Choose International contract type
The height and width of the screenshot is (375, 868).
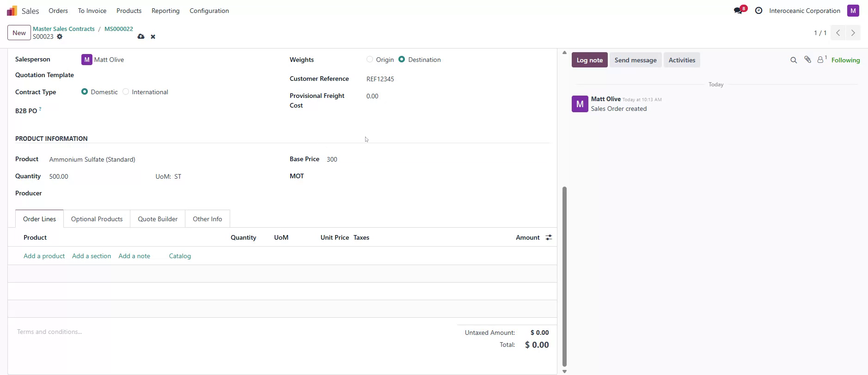(x=126, y=92)
